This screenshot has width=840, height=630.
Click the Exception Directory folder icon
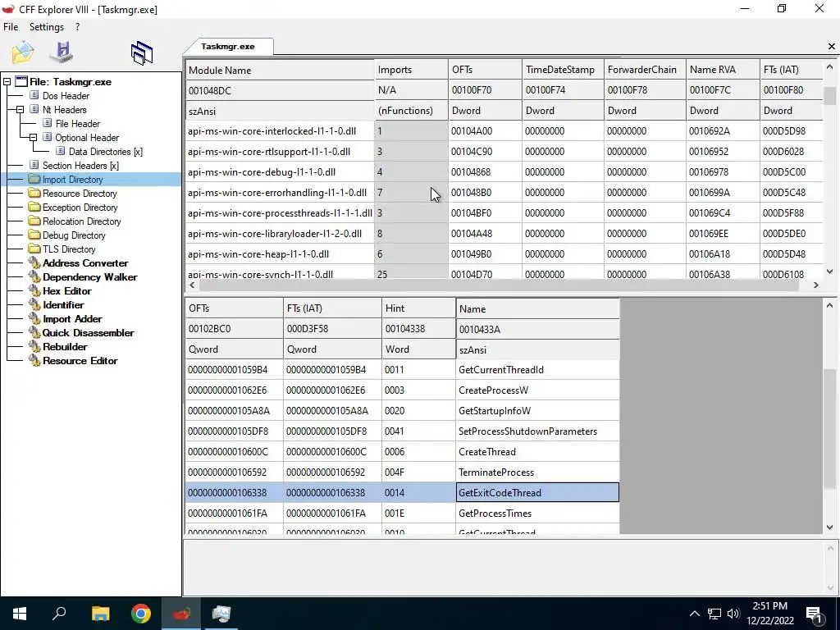point(34,207)
